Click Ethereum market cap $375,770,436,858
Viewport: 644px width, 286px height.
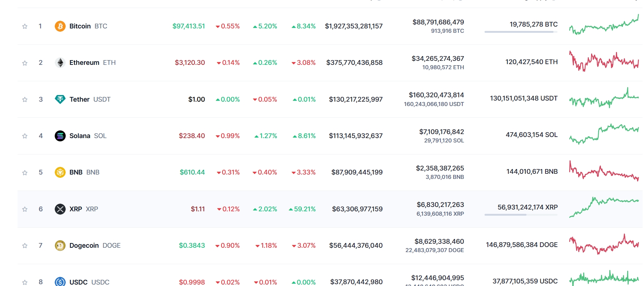click(x=355, y=63)
